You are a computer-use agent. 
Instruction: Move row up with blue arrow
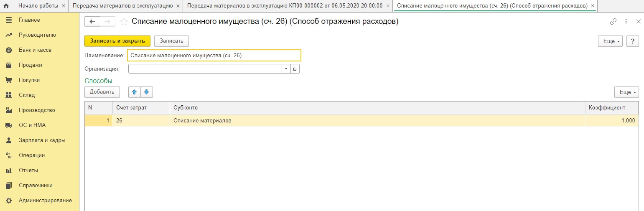[134, 92]
